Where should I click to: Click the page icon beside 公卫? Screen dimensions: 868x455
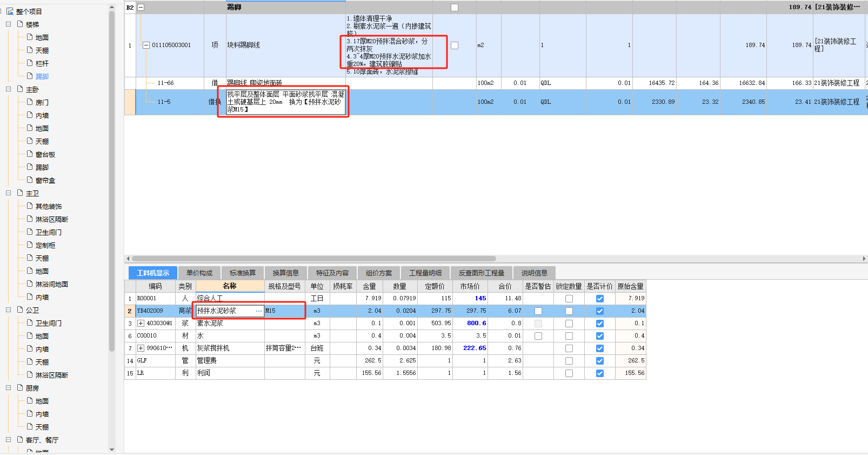(20, 309)
